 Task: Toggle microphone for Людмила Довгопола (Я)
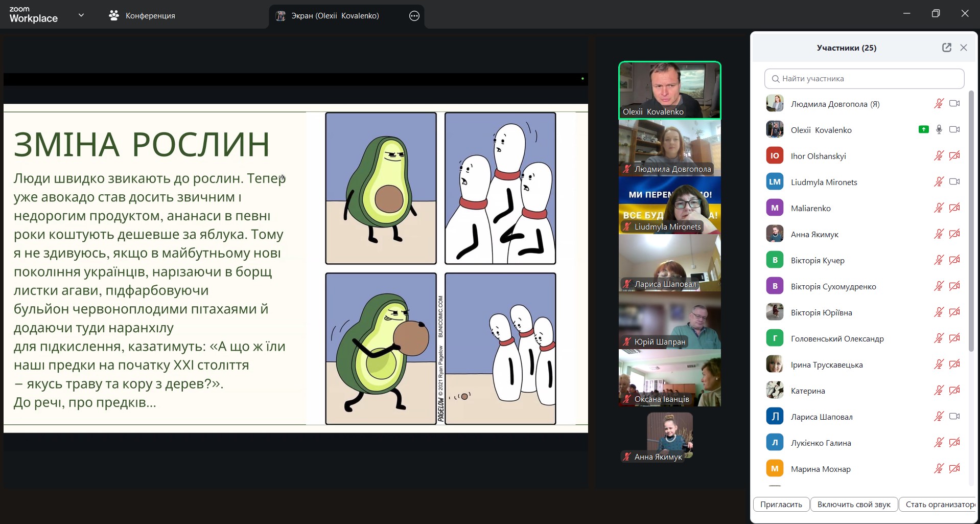tap(939, 104)
